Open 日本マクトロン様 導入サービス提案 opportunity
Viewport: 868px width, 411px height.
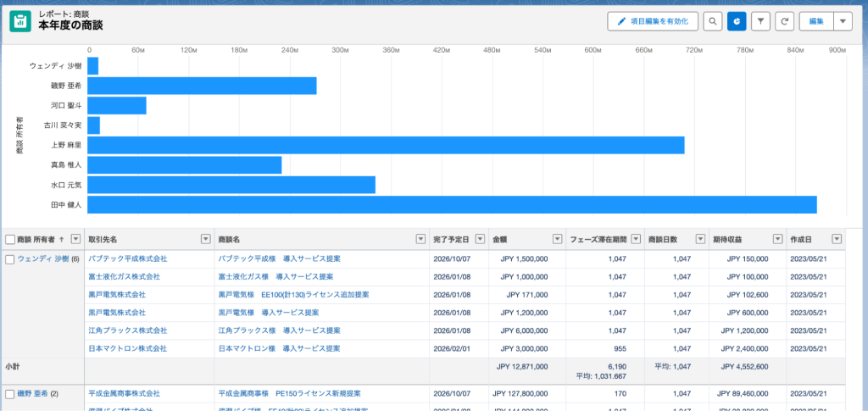pyautogui.click(x=279, y=348)
